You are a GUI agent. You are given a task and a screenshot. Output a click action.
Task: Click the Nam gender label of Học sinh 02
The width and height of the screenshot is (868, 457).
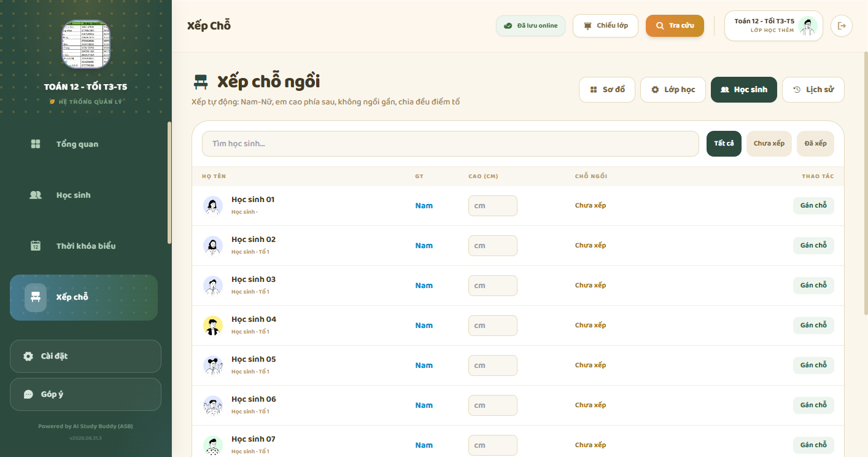tap(424, 246)
